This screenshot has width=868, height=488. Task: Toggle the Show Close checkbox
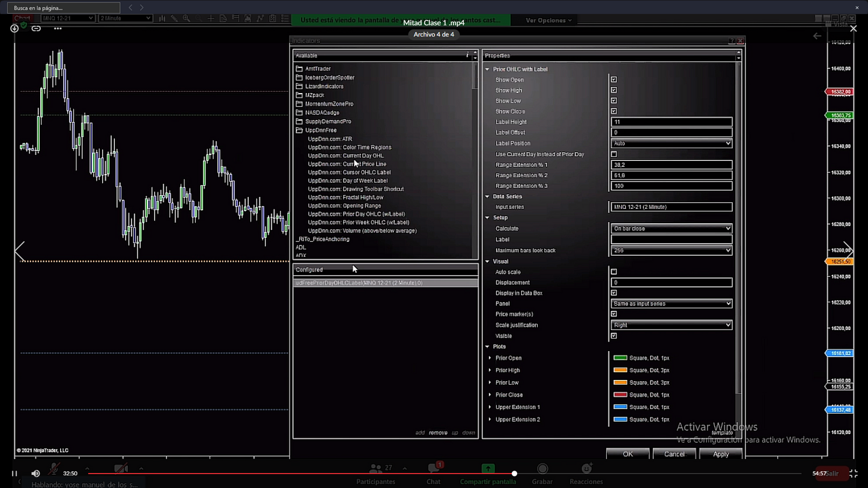[x=614, y=112]
